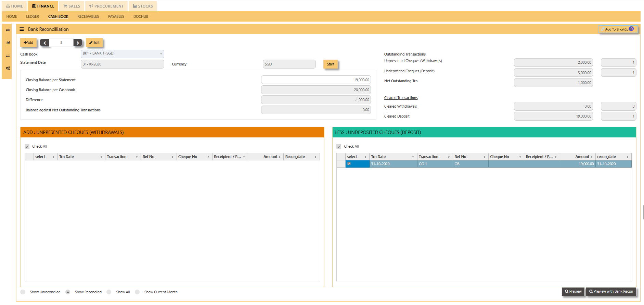The height and width of the screenshot is (305, 644).
Task: Select the Show Current Month radio option
Action: point(137,292)
